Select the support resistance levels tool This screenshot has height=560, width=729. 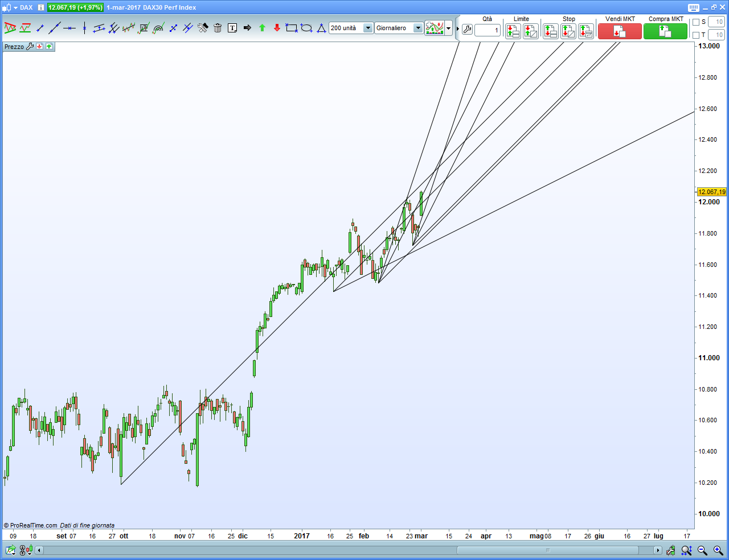click(x=25, y=28)
